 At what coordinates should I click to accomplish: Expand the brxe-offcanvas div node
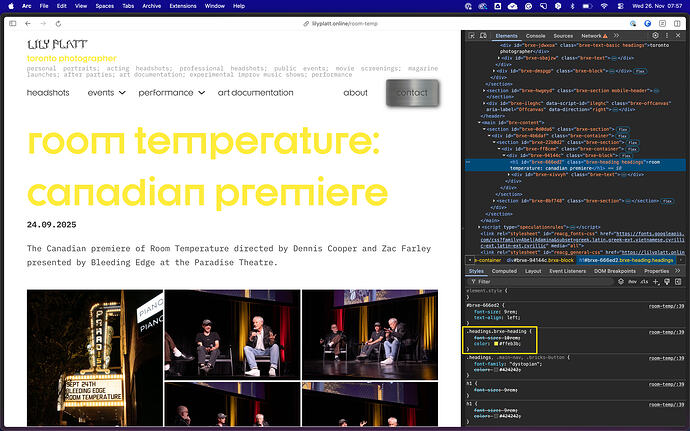pos(484,103)
